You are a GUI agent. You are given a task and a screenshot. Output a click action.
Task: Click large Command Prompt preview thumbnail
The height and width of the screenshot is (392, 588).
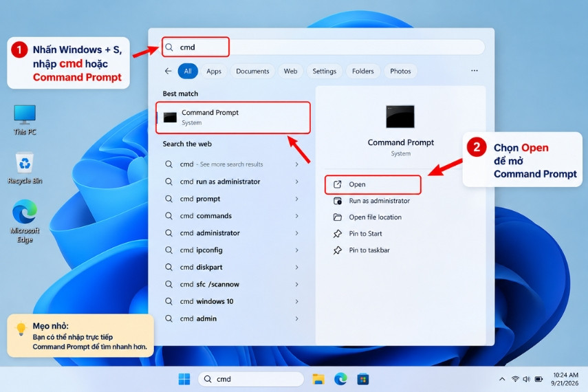tap(400, 116)
